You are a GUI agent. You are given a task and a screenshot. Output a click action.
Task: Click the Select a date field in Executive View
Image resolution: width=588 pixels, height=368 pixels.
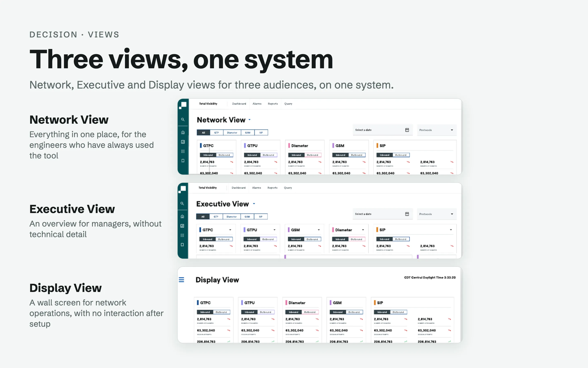(x=382, y=214)
